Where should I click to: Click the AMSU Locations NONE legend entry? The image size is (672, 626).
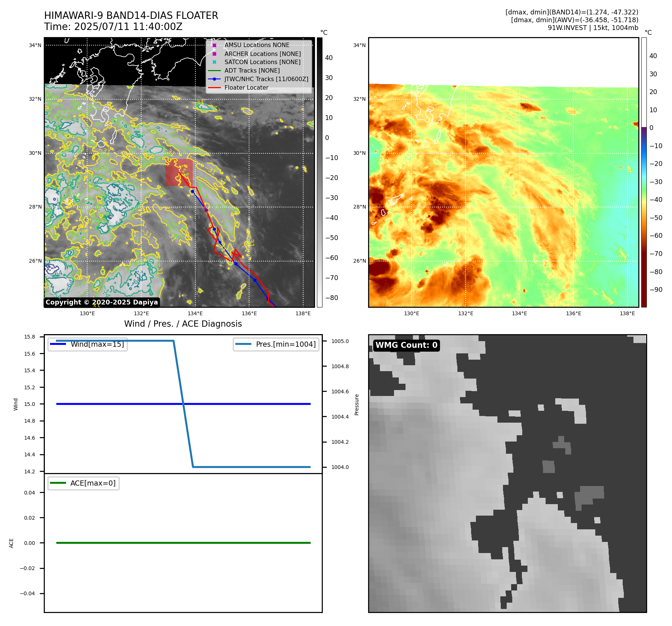(x=257, y=45)
